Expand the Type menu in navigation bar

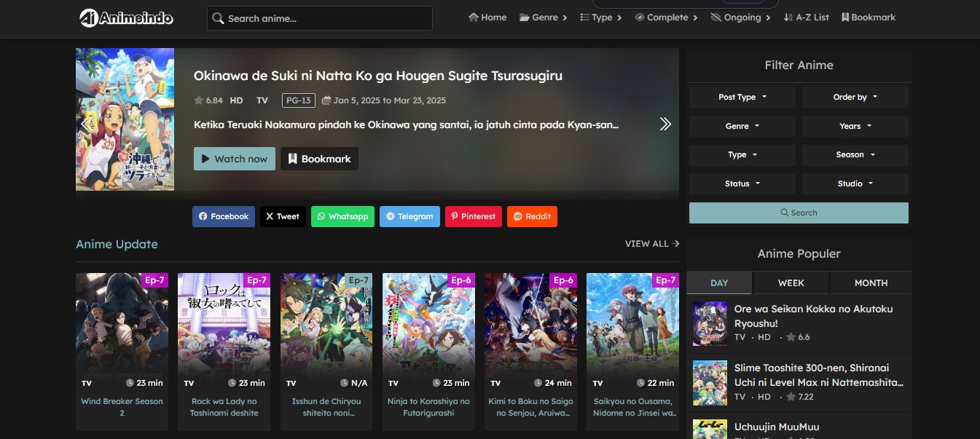point(601,17)
